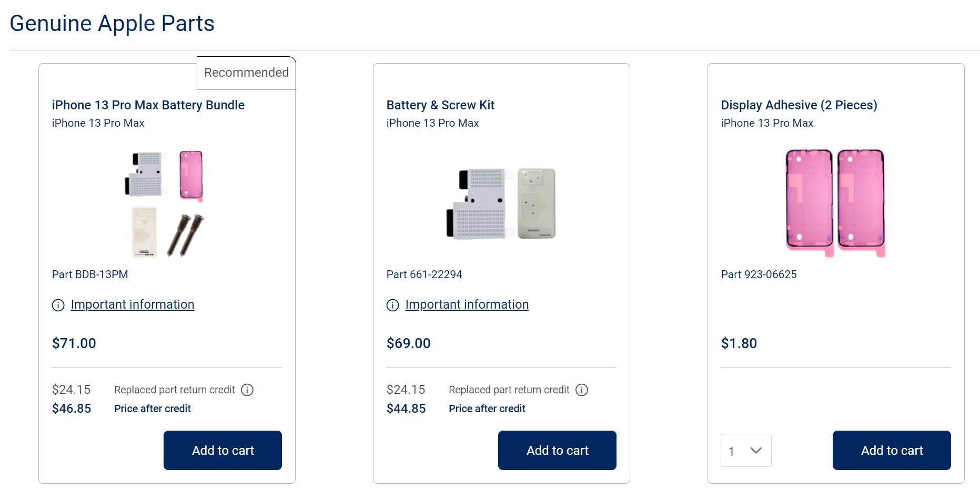Click Part BDB-13PM number text

pos(90,274)
